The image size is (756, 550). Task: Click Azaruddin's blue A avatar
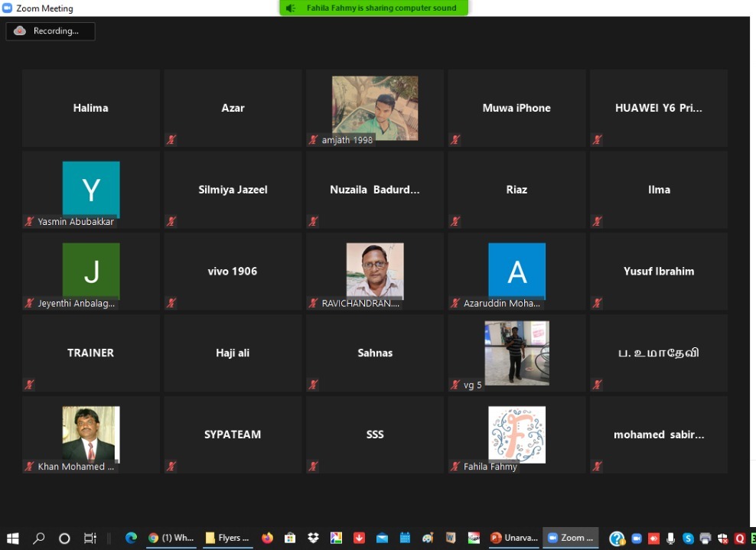(x=516, y=271)
